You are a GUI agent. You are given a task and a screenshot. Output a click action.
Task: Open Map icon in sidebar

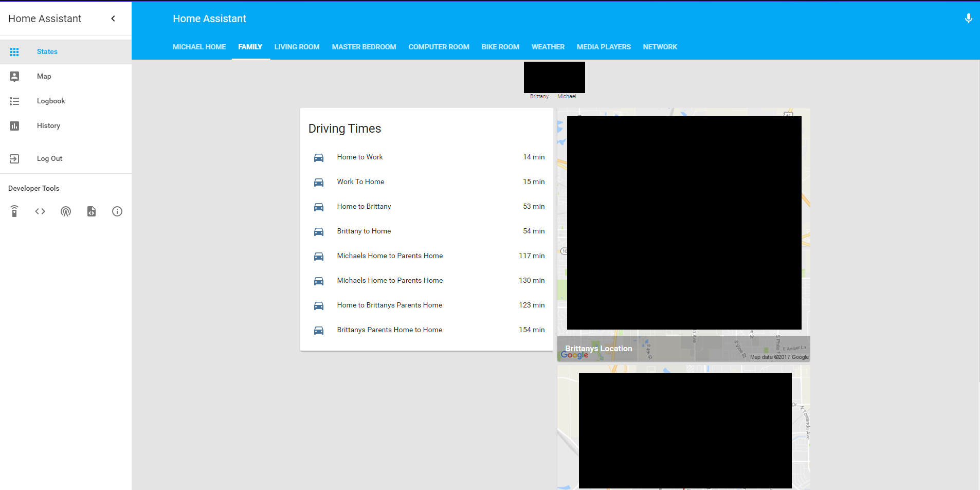tap(14, 77)
